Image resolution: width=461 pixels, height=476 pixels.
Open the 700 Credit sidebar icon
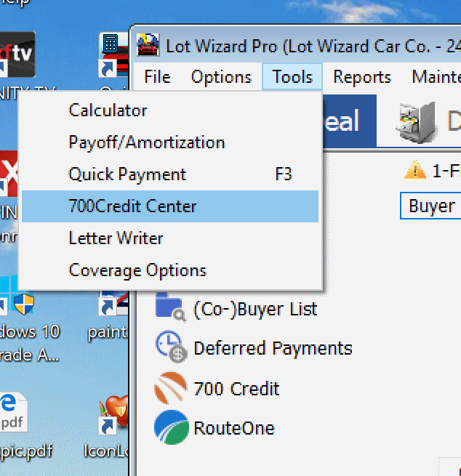172,388
